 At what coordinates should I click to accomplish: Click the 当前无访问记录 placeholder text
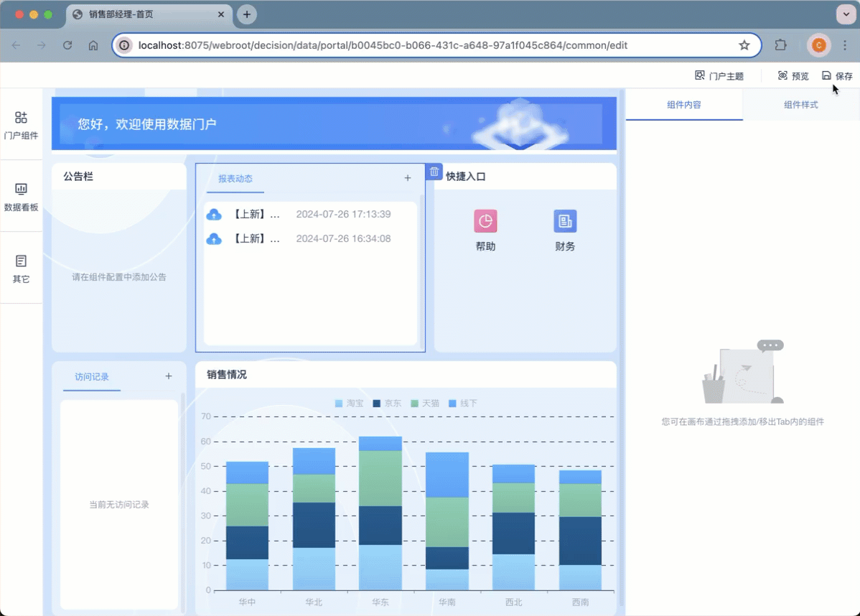point(119,505)
